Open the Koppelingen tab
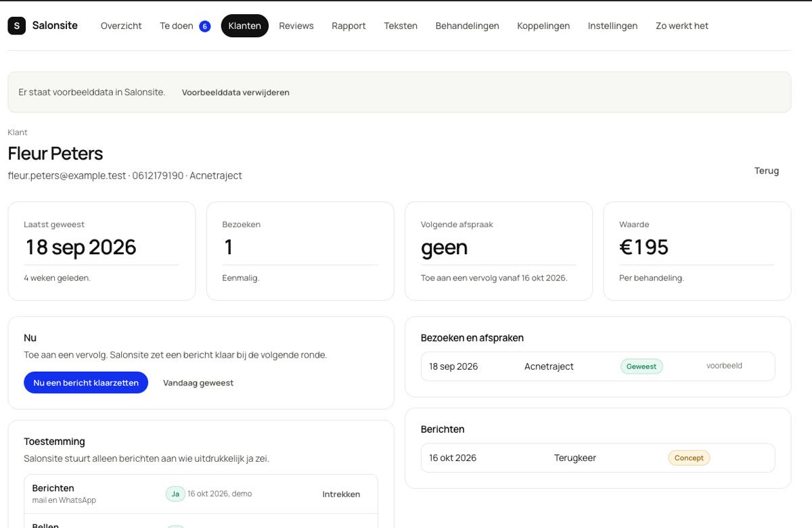Image resolution: width=812 pixels, height=528 pixels. pos(543,26)
